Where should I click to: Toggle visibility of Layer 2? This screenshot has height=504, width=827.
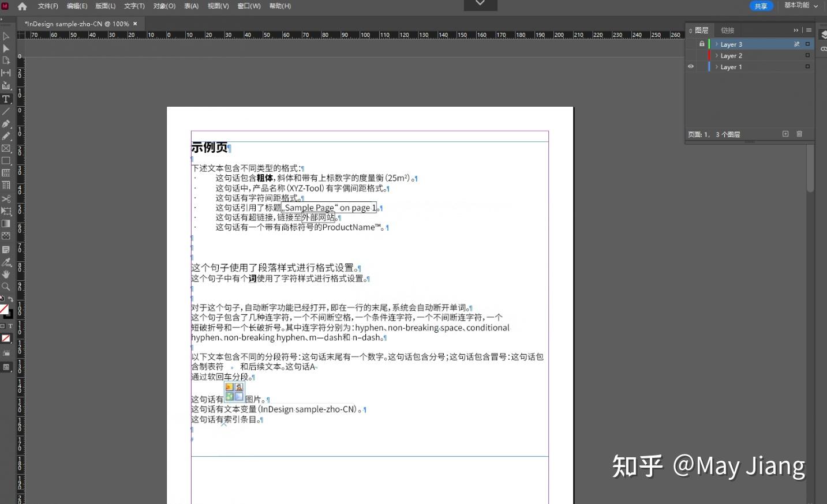tap(691, 55)
